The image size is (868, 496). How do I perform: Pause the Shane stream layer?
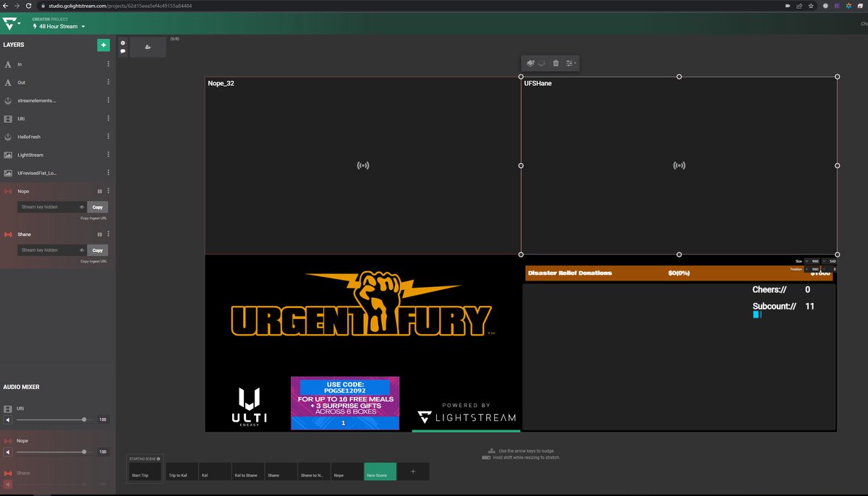(100, 234)
